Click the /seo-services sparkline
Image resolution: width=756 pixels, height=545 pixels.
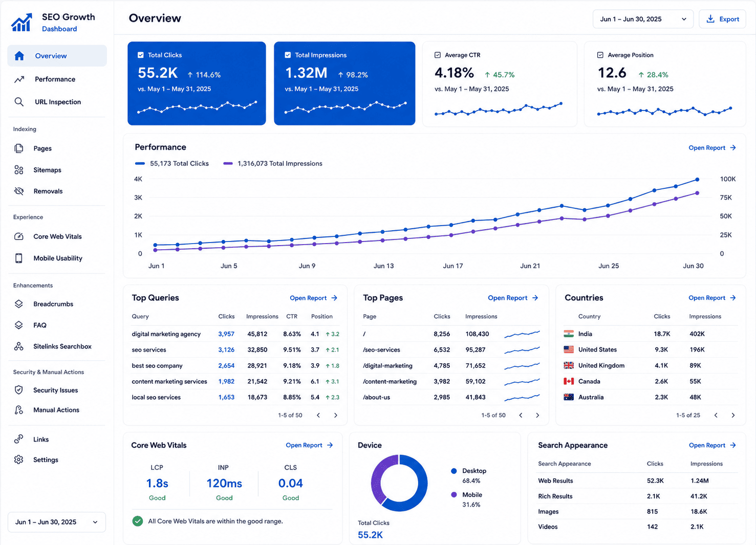[x=522, y=350]
